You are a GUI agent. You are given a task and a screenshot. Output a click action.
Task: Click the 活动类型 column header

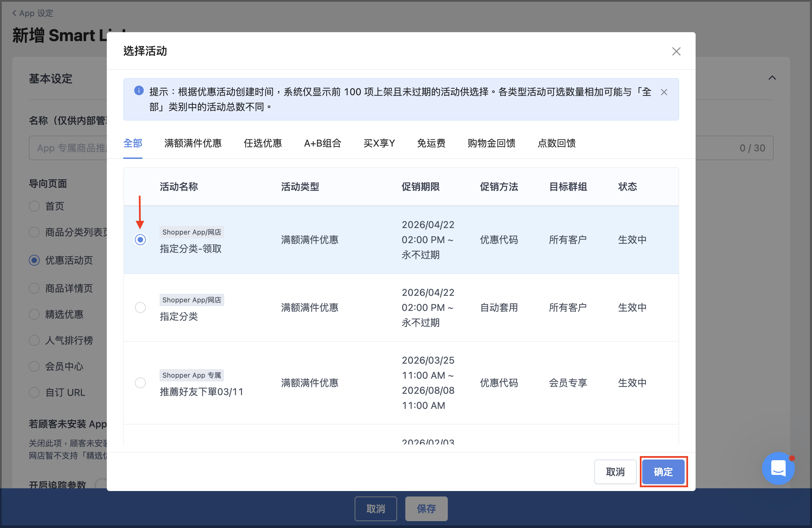[x=300, y=187]
